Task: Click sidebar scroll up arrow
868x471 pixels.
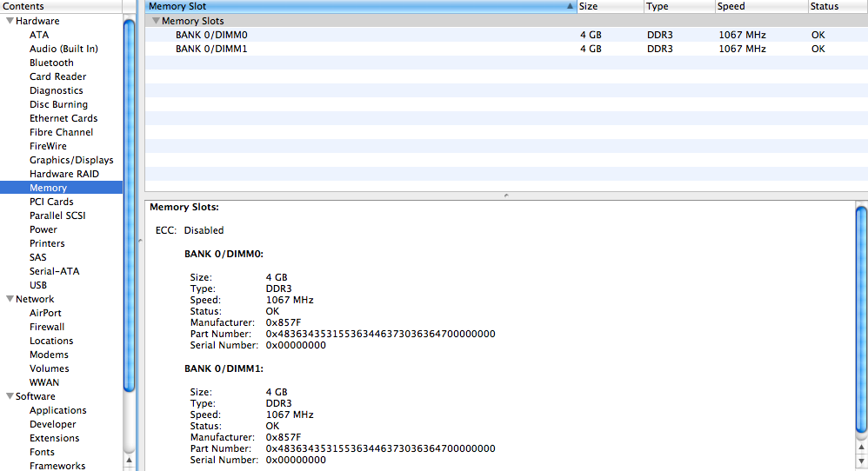Action: [x=129, y=460]
